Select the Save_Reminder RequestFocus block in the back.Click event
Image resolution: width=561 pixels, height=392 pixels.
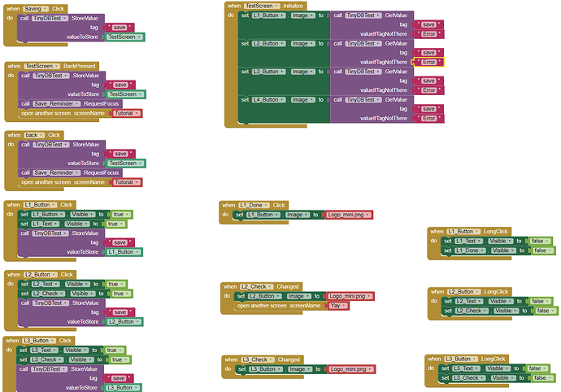click(70, 172)
